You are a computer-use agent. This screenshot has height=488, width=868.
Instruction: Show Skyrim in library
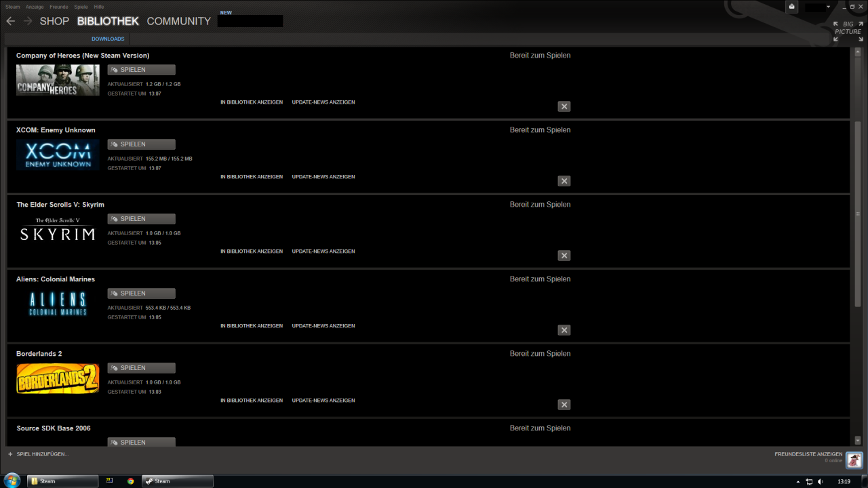pyautogui.click(x=252, y=251)
